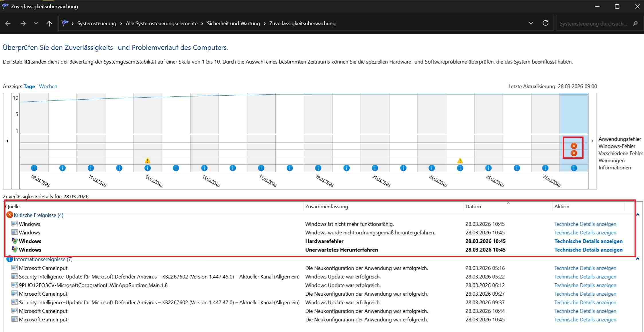Open recent locations dropdown next to Forward
Image resolution: width=644 pixels, height=332 pixels.
[36, 23]
